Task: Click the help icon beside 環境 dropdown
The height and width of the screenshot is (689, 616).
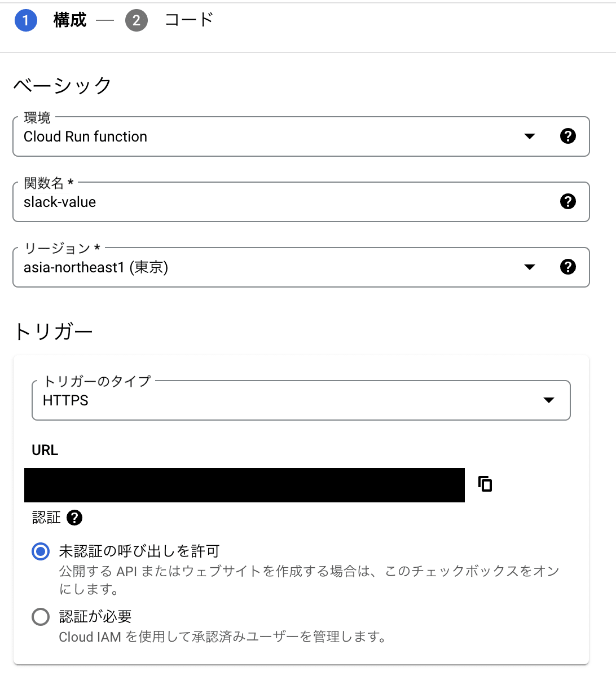Action: 567,136
